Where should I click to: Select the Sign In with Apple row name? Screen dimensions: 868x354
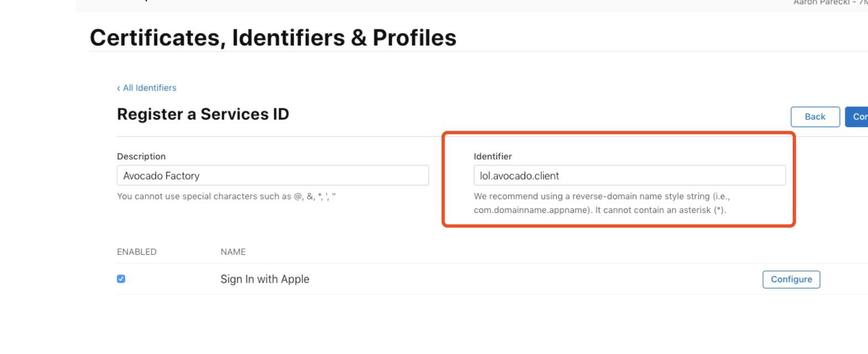click(x=264, y=279)
